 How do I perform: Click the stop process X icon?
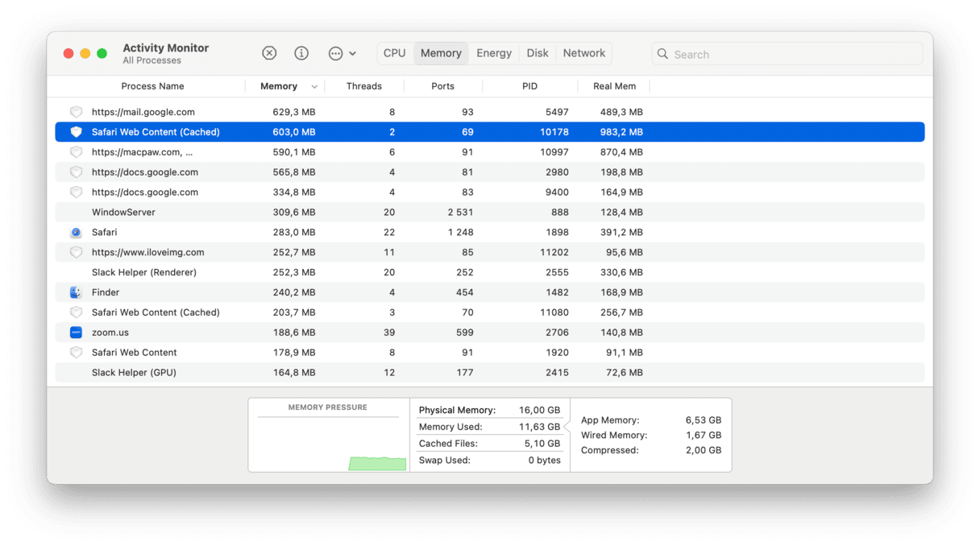pos(269,53)
